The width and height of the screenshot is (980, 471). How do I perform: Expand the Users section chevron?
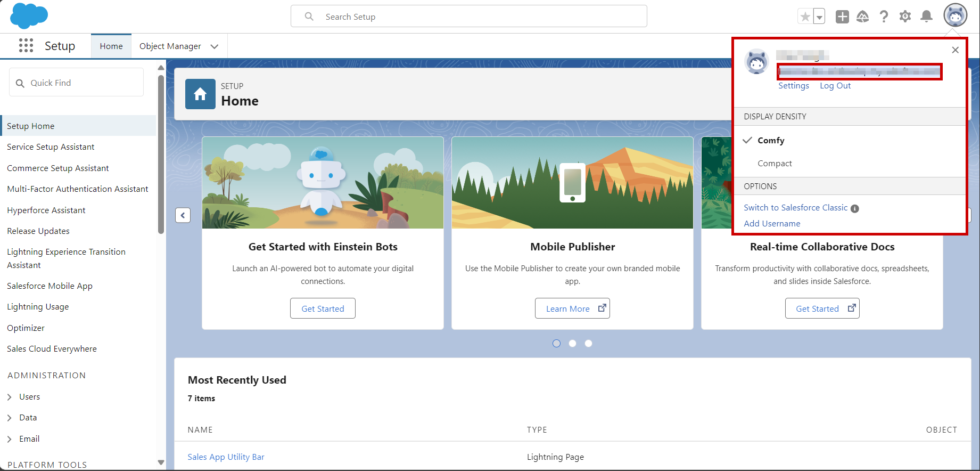(x=10, y=397)
